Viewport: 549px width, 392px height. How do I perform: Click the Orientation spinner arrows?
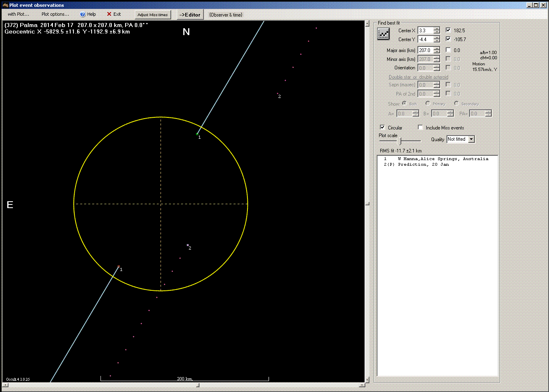tap(437, 68)
